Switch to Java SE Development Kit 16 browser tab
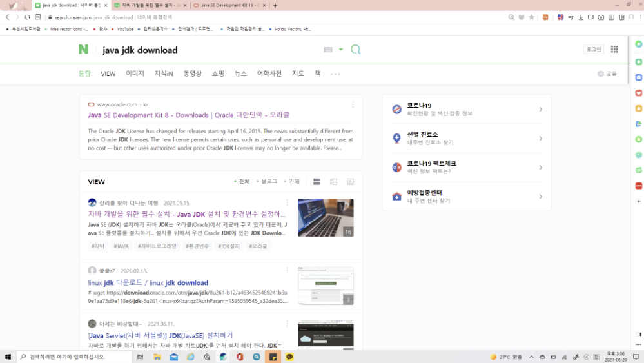The height and width of the screenshot is (363, 644). [229, 5]
